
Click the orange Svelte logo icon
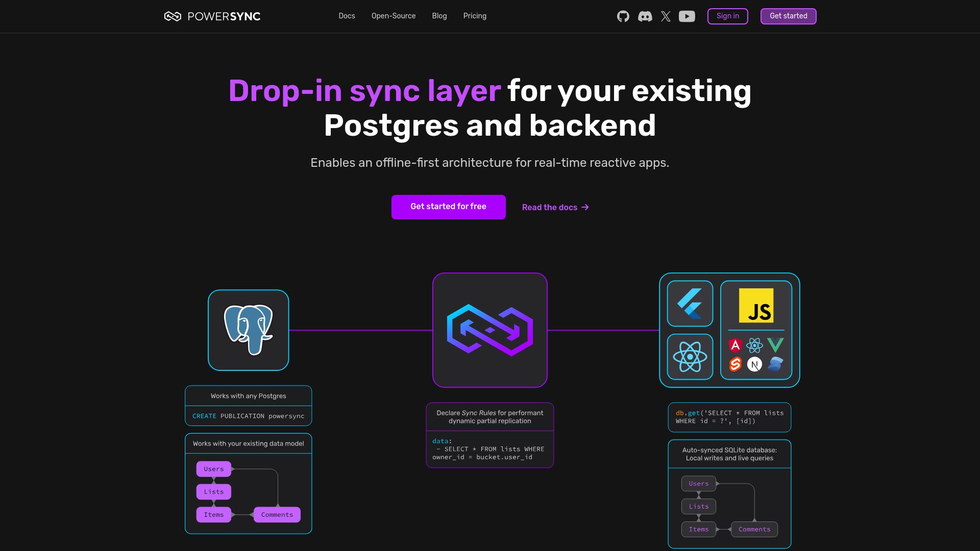[735, 364]
